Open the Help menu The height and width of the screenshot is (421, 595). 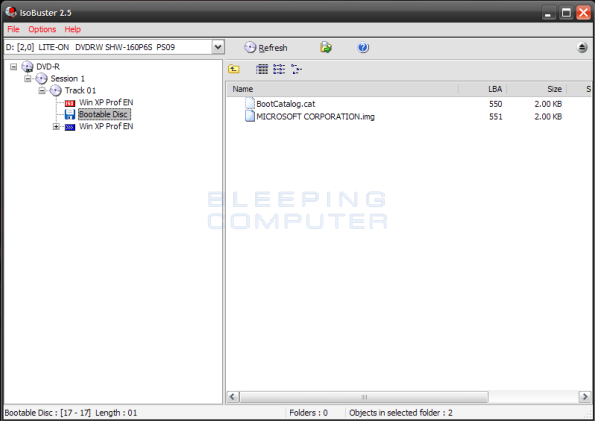[72, 29]
